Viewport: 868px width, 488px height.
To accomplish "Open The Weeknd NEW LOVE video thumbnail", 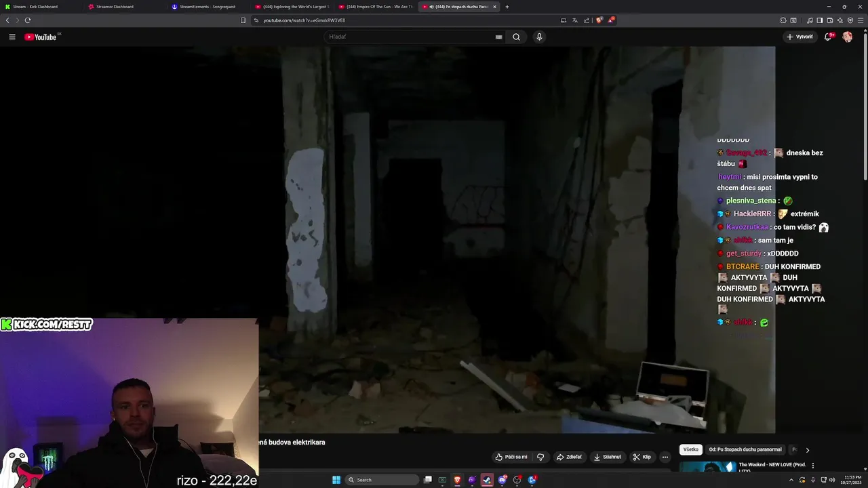I will point(708,466).
